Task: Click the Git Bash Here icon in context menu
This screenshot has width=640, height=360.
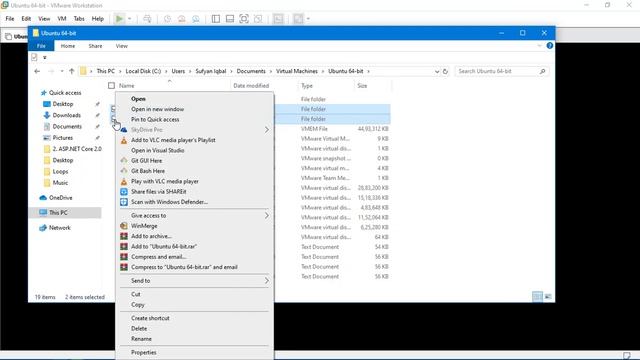Action: click(x=124, y=171)
